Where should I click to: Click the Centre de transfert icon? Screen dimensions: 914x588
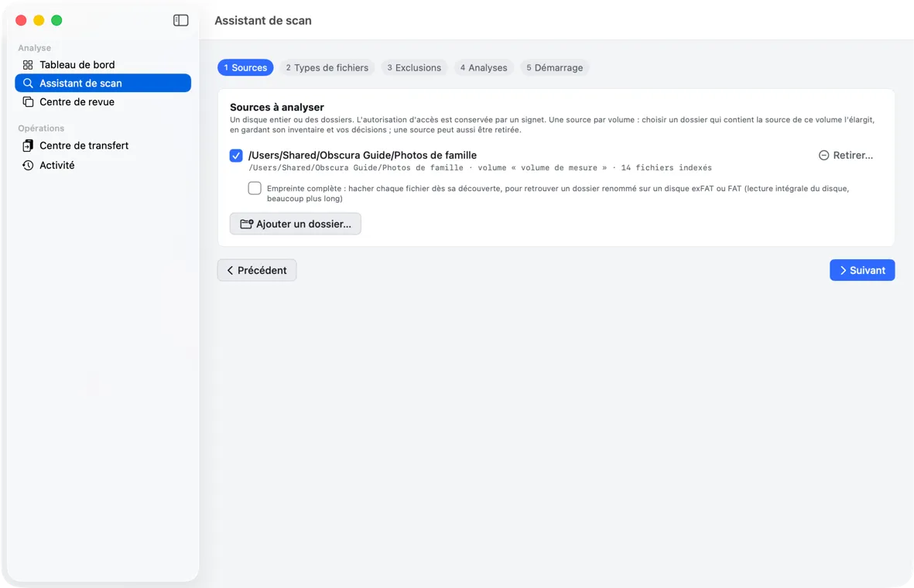pyautogui.click(x=28, y=145)
